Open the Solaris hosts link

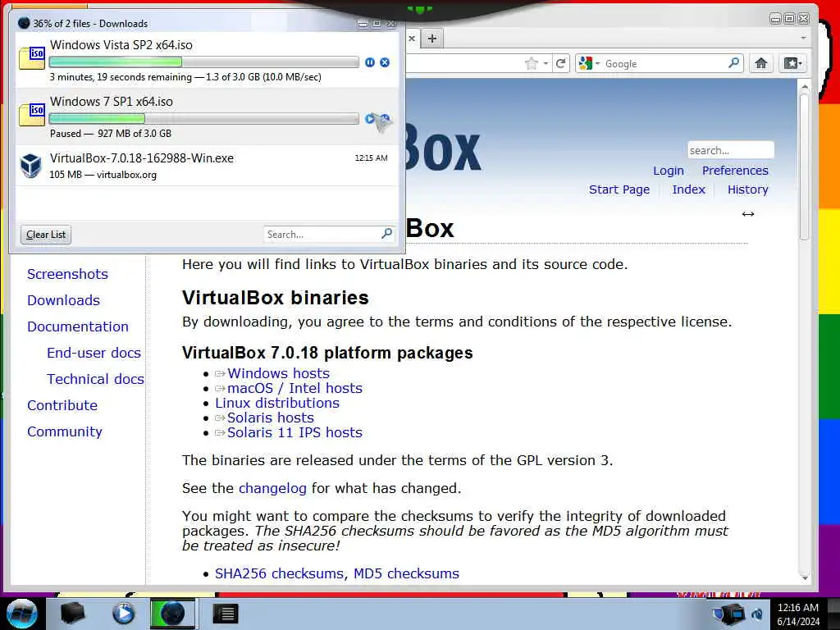pos(270,418)
